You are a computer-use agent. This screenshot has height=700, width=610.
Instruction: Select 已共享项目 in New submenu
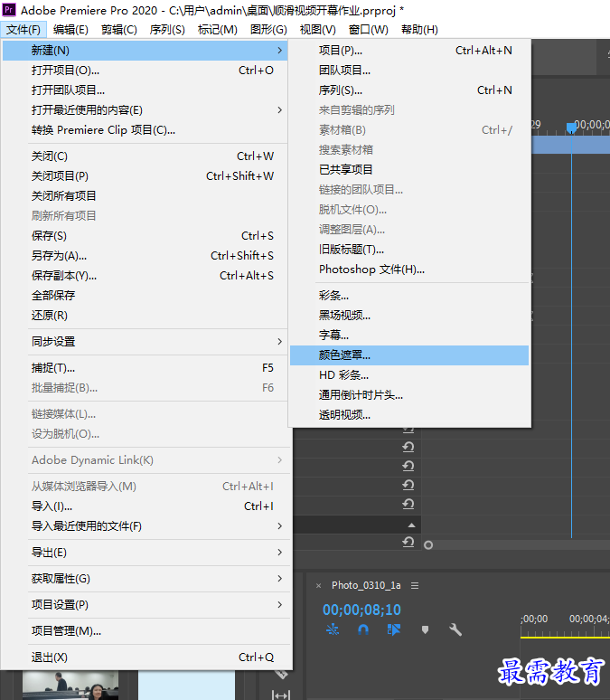409,170
